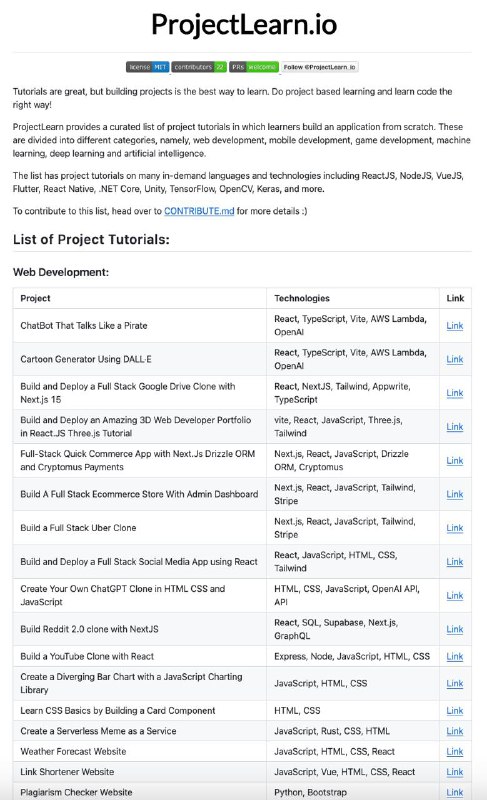The width and height of the screenshot is (487, 800).
Task: Open Link for ChatBot That Talks Like a Pirate
Action: click(x=454, y=326)
